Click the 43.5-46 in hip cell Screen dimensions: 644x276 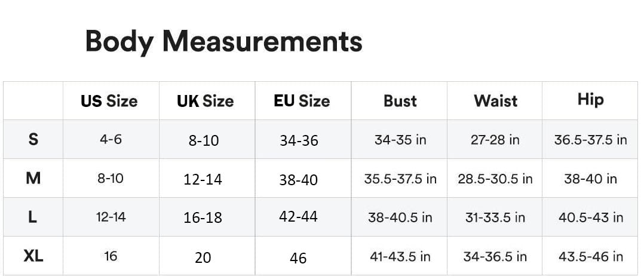point(590,256)
